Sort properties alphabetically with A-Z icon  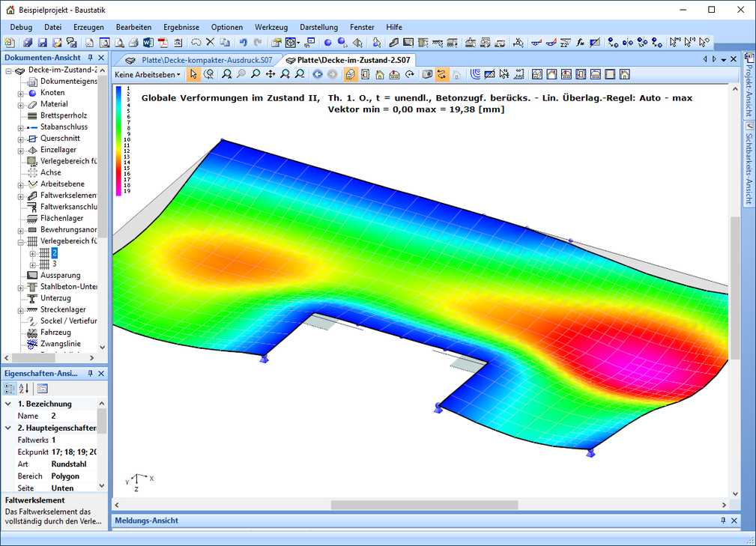pos(24,388)
